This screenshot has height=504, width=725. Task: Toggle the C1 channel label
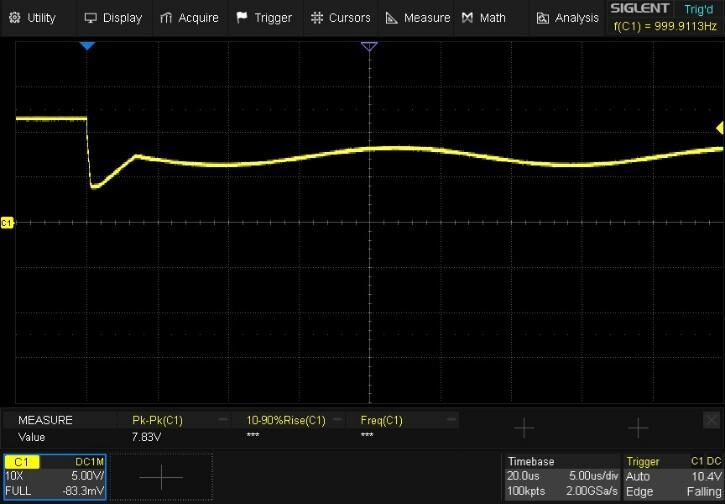pos(21,462)
